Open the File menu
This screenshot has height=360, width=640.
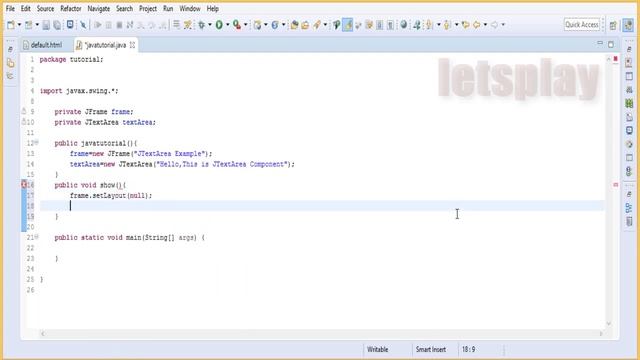tap(10, 9)
